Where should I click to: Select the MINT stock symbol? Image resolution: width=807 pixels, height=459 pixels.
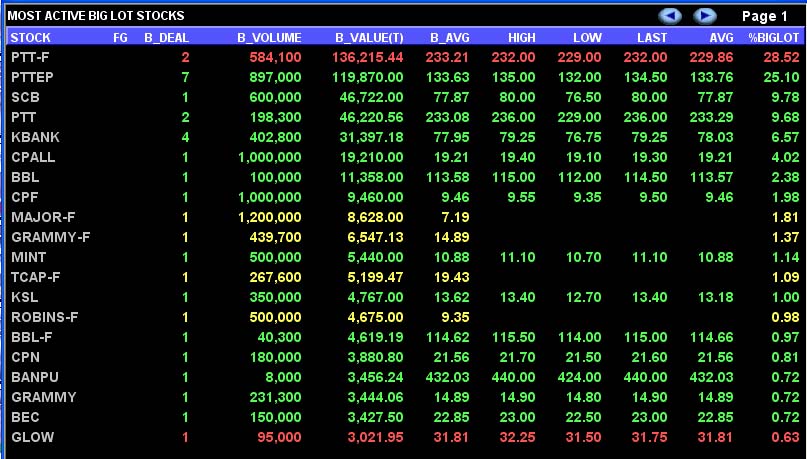click(x=28, y=257)
